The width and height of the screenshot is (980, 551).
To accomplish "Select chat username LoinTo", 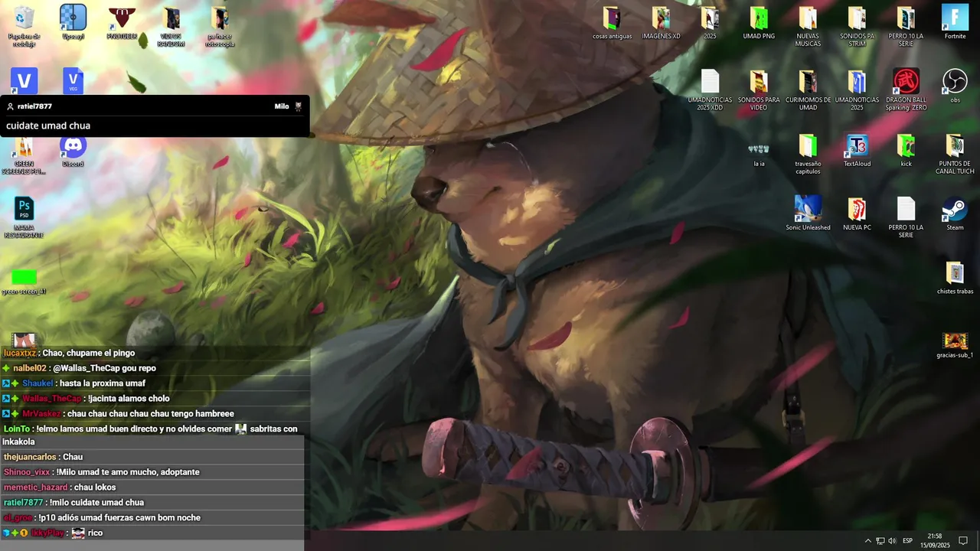I will (17, 429).
